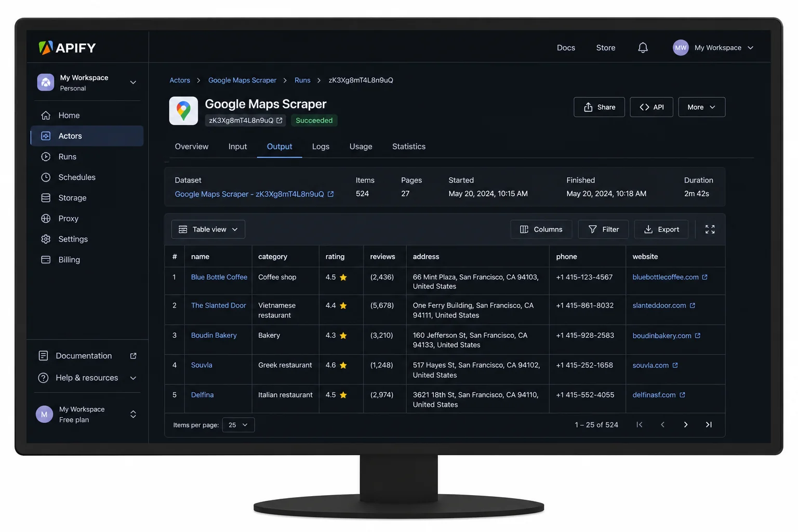This screenshot has width=798, height=532.
Task: Expand My Workspace Free plan switcher
Action: pyautogui.click(x=133, y=415)
